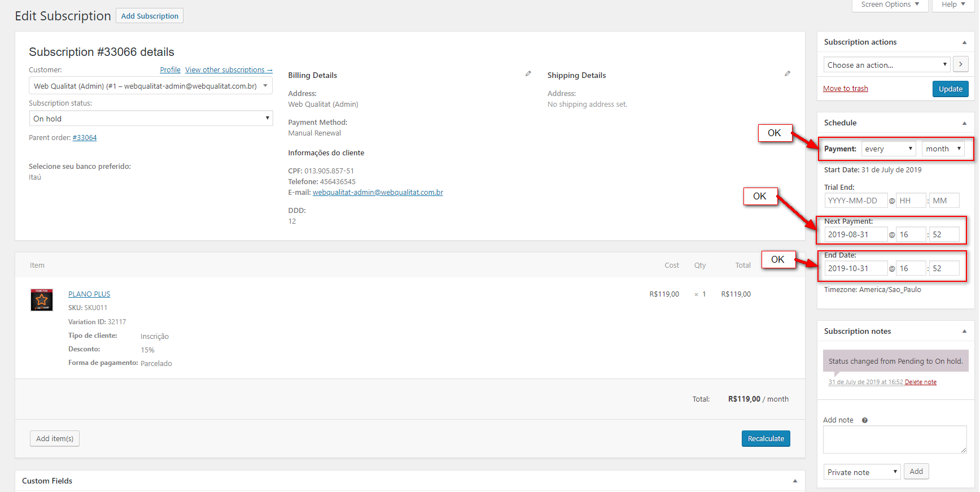Click the Recalculate button
Screen dimensions: 980x492
(765, 439)
